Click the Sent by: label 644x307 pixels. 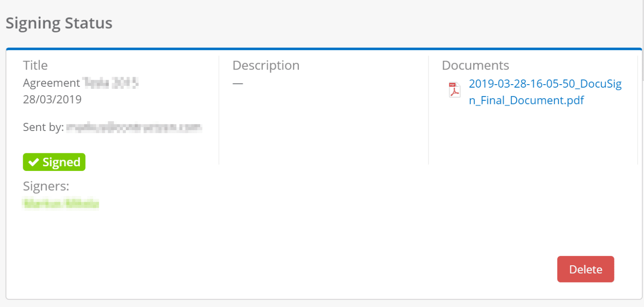pyautogui.click(x=43, y=127)
